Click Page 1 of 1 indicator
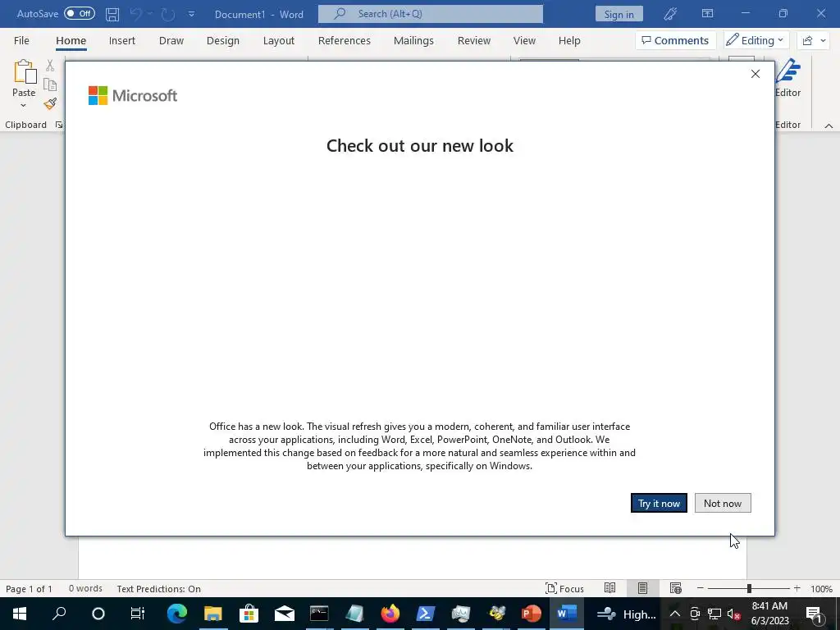Screen dimensions: 840x630 (x=29, y=589)
